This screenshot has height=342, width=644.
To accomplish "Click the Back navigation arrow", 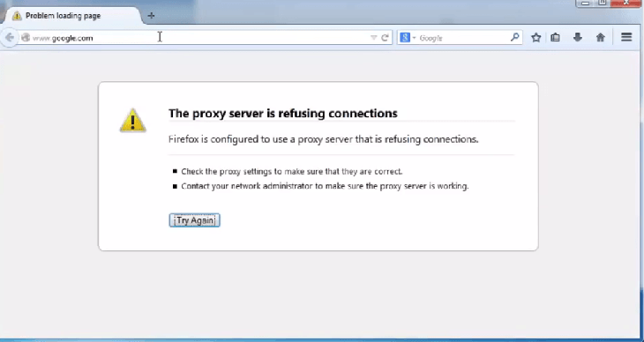I will click(10, 38).
